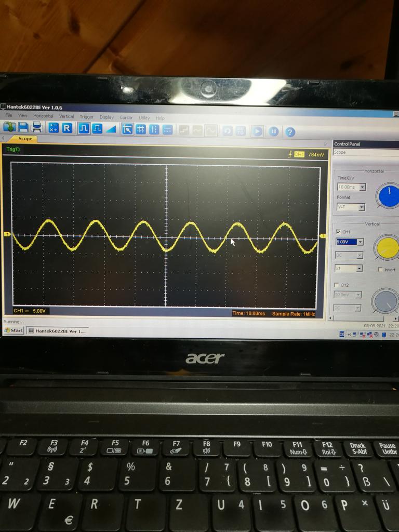The width and height of the screenshot is (399, 532).
Task: Click the language indicator in system tray
Action: click(342, 334)
